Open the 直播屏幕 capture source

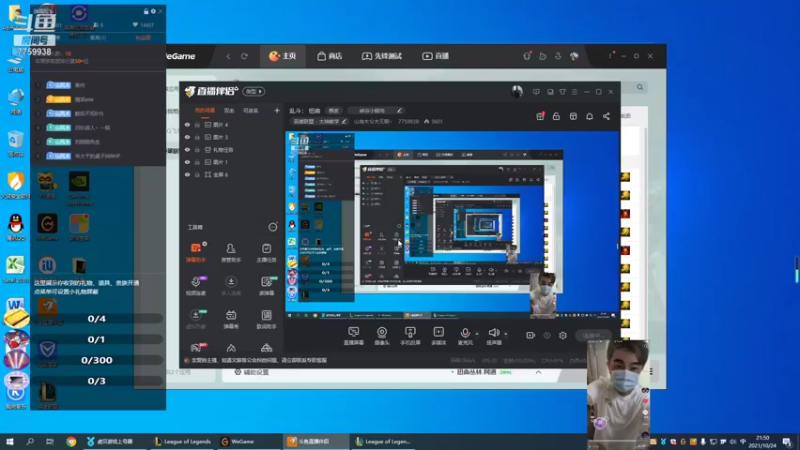[x=354, y=336]
